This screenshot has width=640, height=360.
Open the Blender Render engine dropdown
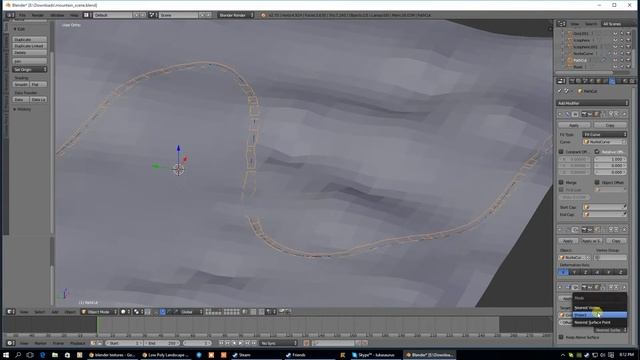pyautogui.click(x=236, y=15)
